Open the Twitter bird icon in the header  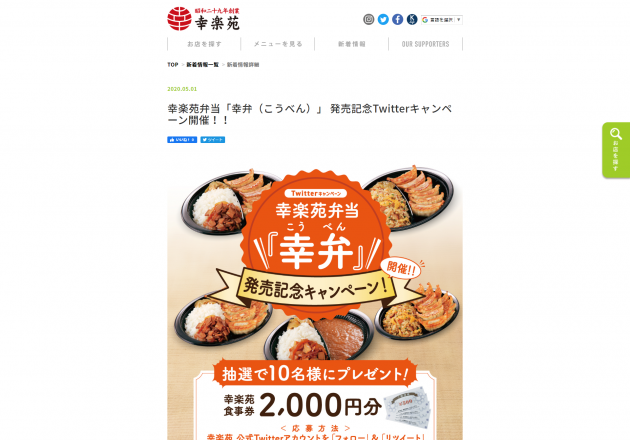pos(383,19)
